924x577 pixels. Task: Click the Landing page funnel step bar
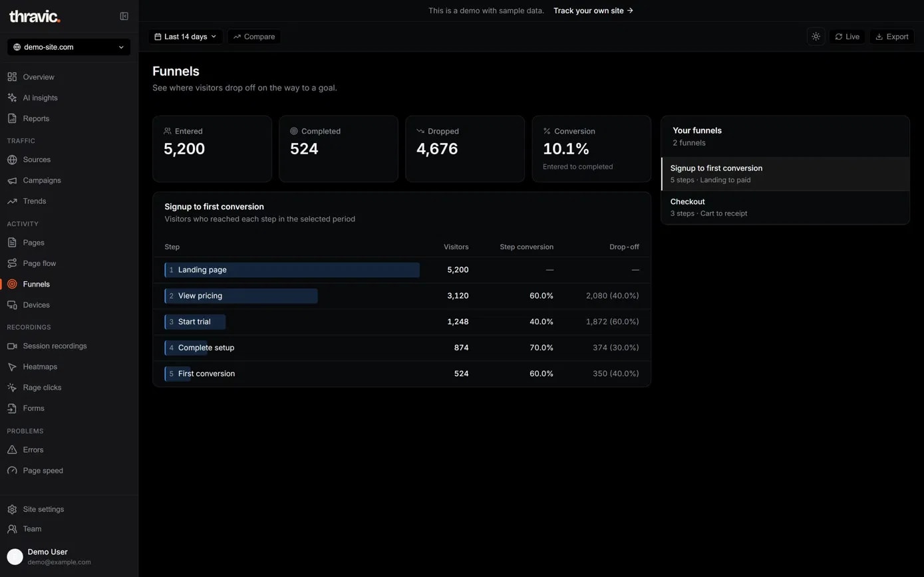292,270
